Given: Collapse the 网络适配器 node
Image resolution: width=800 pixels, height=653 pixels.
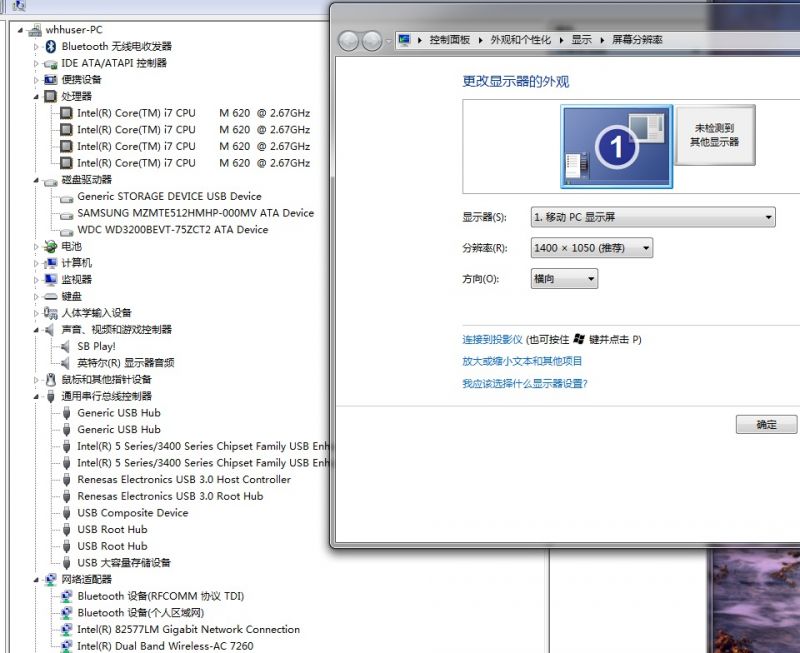Looking at the screenshot, I should 36,580.
